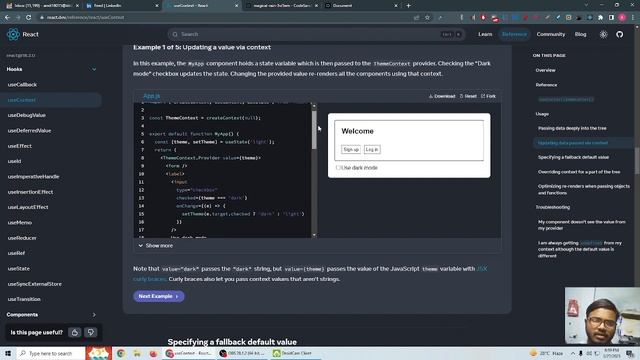This screenshot has height=360, width=640.
Task: Bookmark this page with star icon
Action: 427,18
